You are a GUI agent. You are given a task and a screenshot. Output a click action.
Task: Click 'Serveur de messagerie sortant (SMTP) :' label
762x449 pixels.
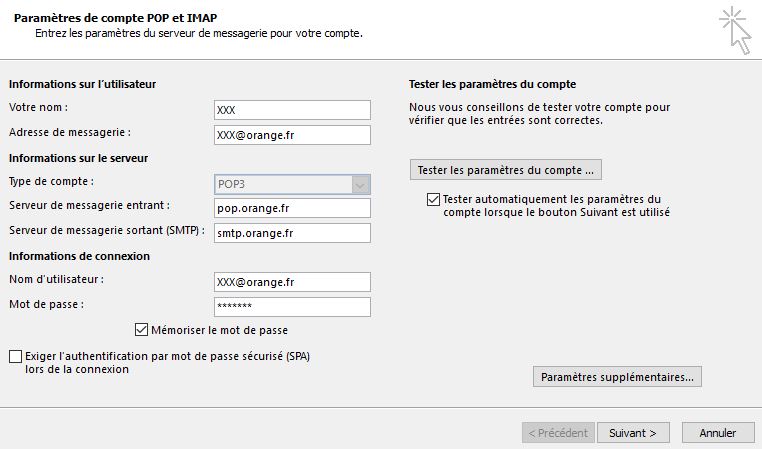107,230
